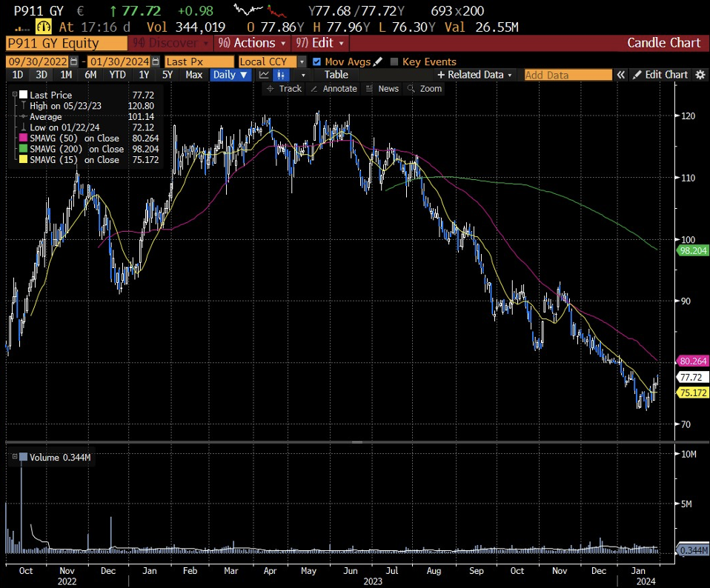The image size is (710, 588).
Task: Activate the Annotate drawing tool
Action: (334, 89)
